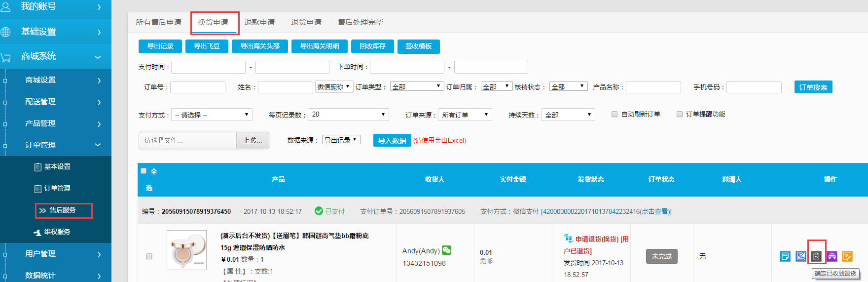Click the 支付时间 start date field
The height and width of the screenshot is (282, 868).
(208, 67)
